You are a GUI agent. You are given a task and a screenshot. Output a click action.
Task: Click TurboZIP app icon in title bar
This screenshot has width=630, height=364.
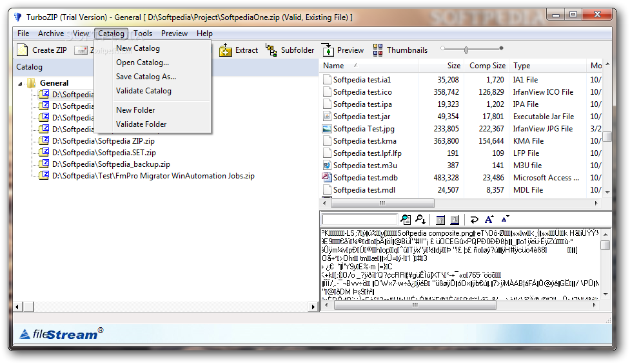tap(17, 17)
